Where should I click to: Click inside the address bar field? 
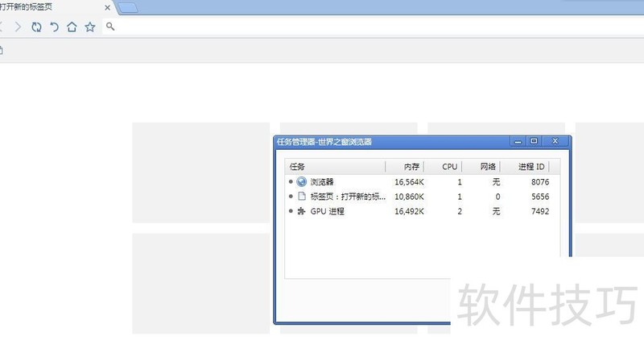tap(362, 27)
